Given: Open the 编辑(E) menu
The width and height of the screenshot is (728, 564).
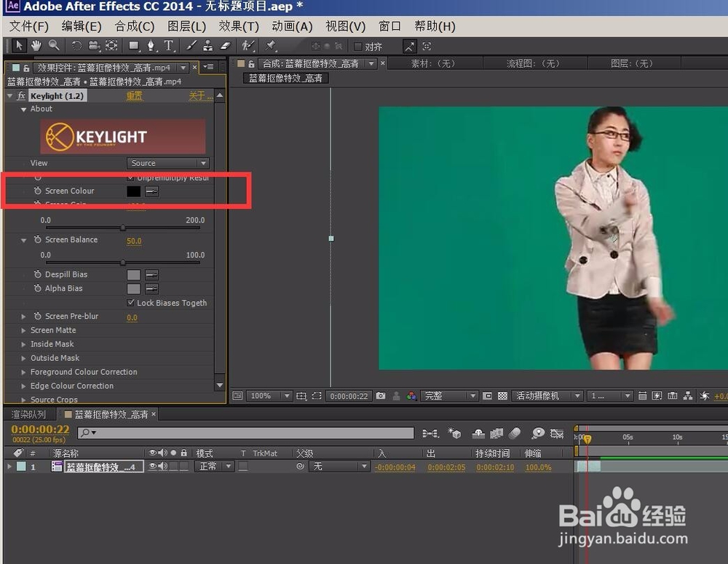Looking at the screenshot, I should point(82,26).
